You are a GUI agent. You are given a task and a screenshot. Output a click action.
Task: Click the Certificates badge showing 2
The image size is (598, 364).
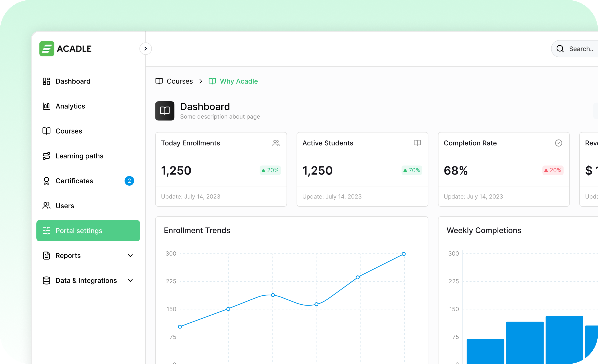tap(129, 181)
